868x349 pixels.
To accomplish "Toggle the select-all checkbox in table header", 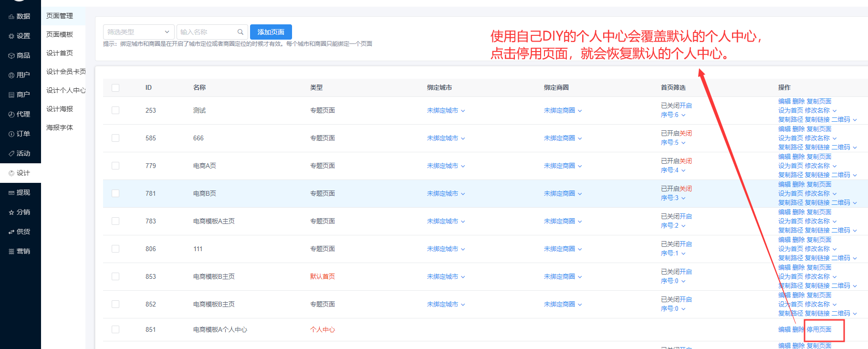I will [115, 88].
